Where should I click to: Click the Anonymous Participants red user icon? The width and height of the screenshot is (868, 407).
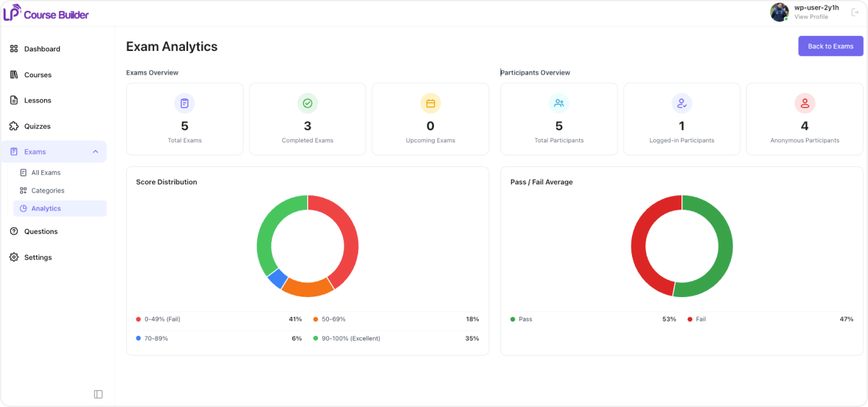(x=805, y=103)
